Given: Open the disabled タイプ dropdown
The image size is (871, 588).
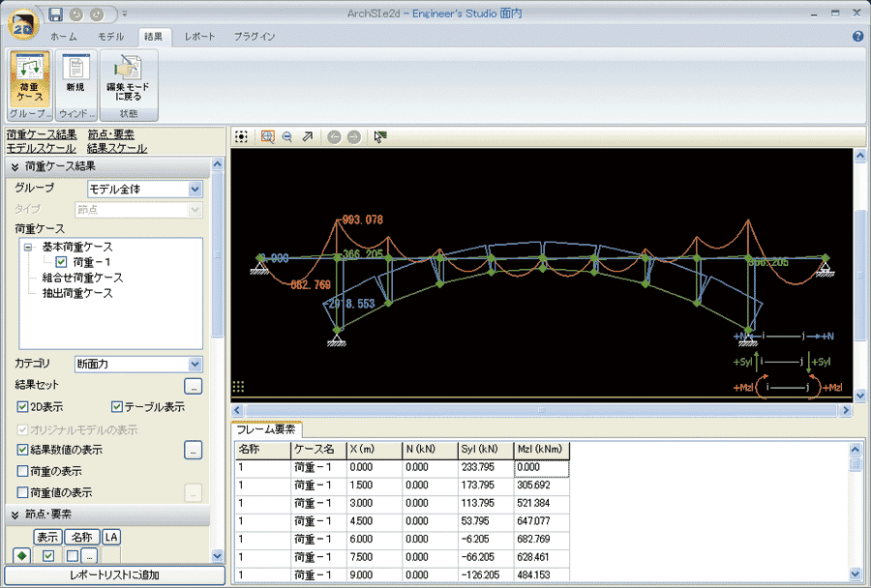Looking at the screenshot, I should pos(138,209).
